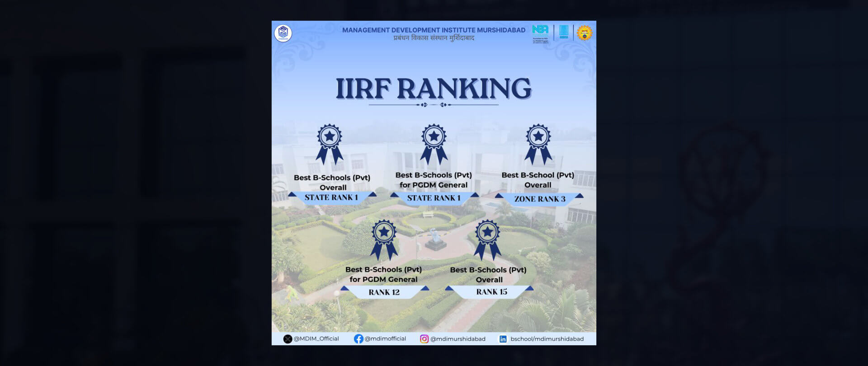Click the AICTE gear-shaped logo
This screenshot has height=366, width=868.
click(585, 33)
